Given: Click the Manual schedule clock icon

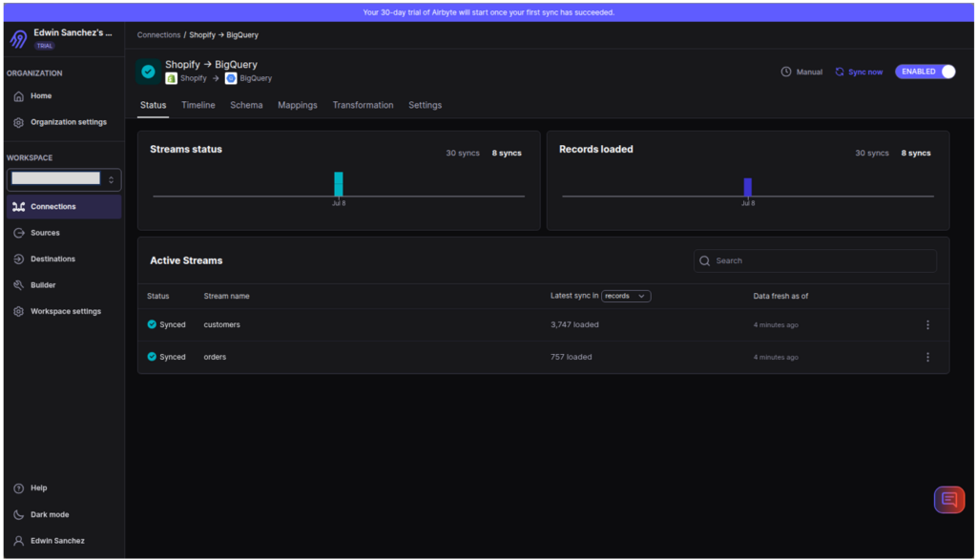Looking at the screenshot, I should (x=786, y=72).
